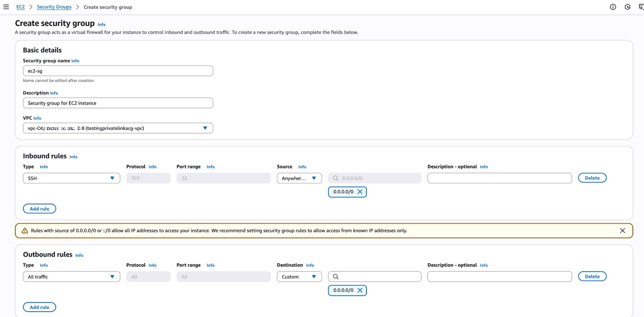Open the outbound Destination Custom dropdown
Screen dimensions: 644x317
(299, 277)
